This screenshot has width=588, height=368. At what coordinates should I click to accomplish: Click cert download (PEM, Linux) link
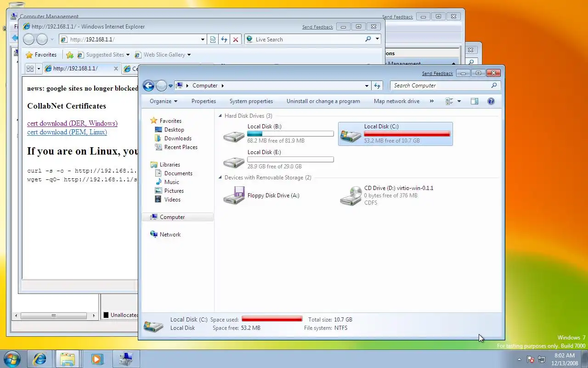(x=67, y=132)
